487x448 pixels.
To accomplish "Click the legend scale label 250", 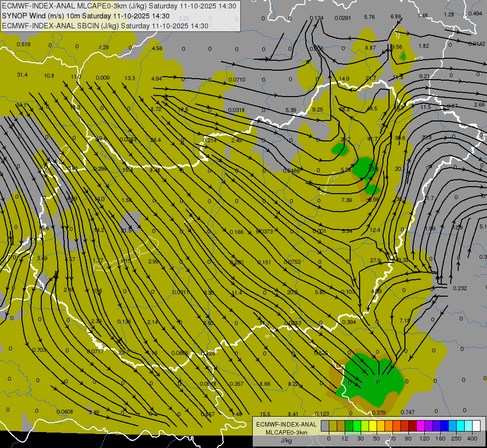I will pyautogui.click(x=456, y=439).
